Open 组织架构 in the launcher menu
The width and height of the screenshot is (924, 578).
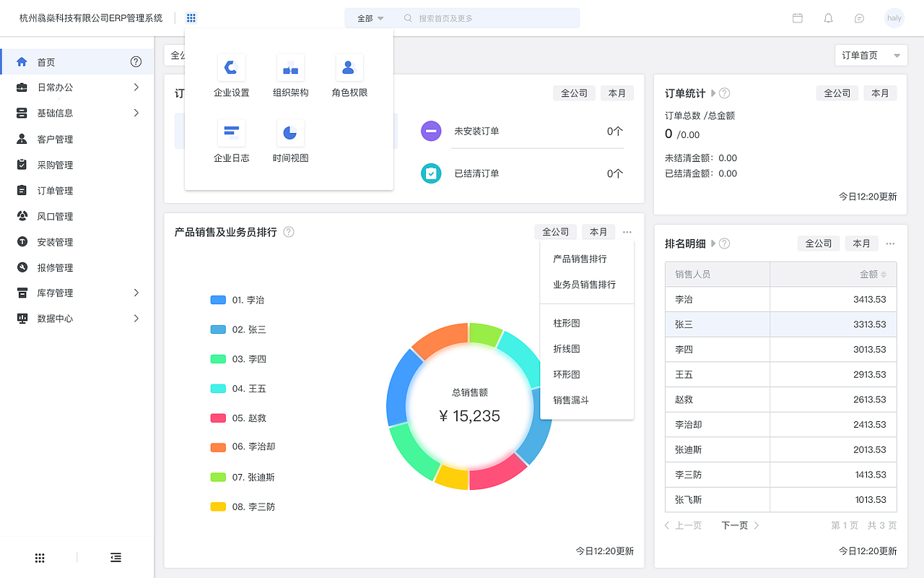click(x=290, y=75)
